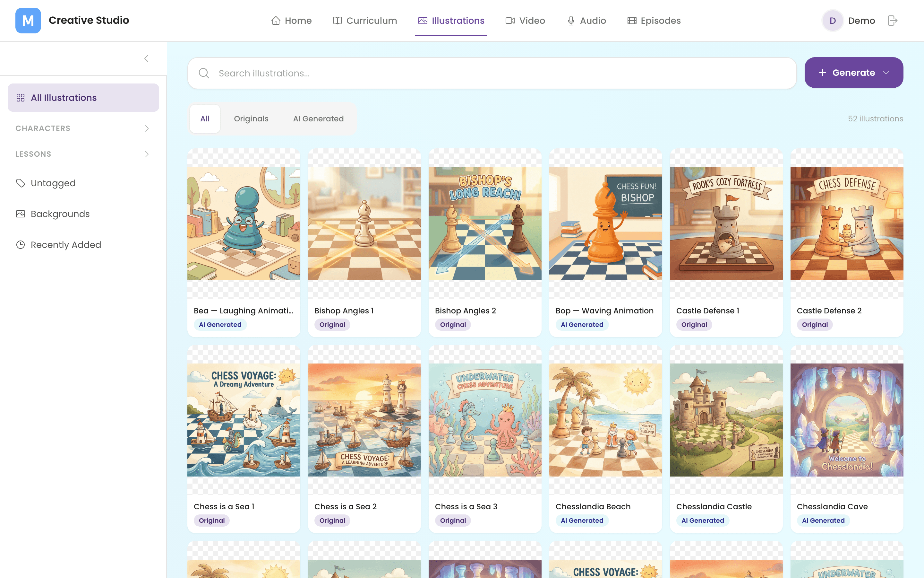Open Untagged in sidebar
This screenshot has width=924, height=578.
(83, 183)
